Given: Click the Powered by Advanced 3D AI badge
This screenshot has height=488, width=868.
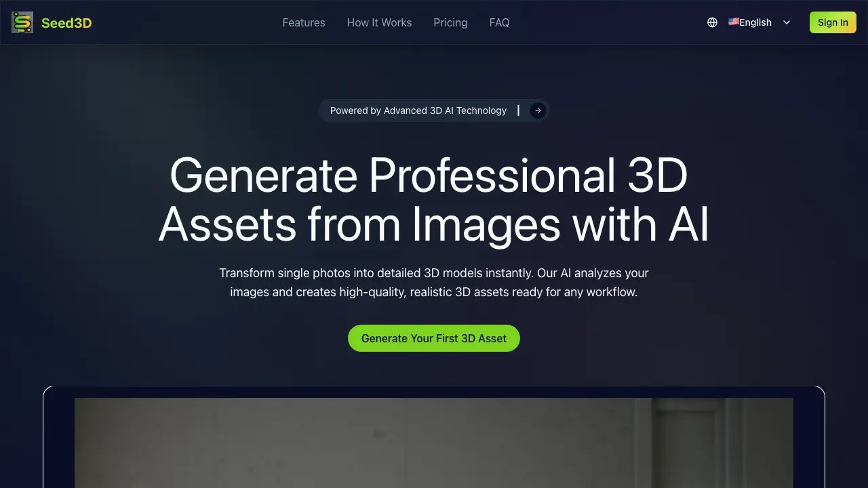Looking at the screenshot, I should [434, 110].
